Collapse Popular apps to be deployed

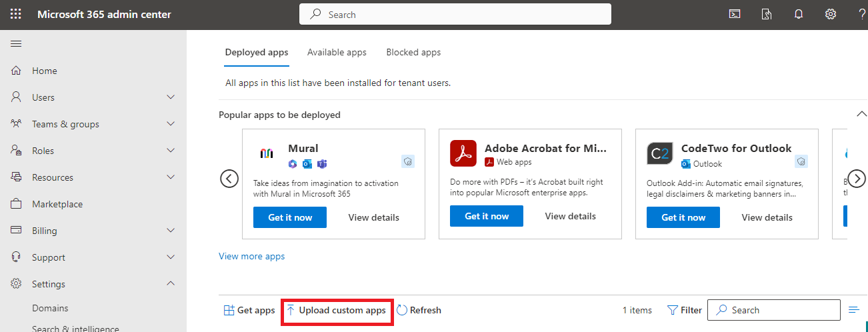coord(861,114)
